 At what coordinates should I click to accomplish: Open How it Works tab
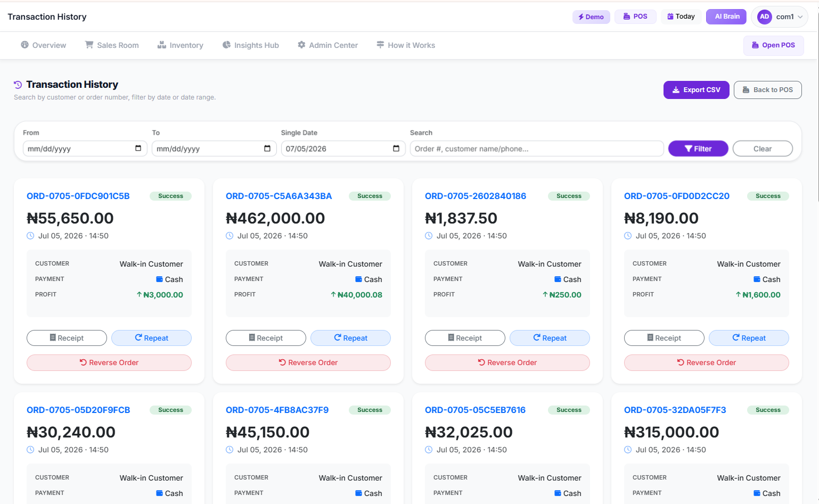click(x=406, y=45)
